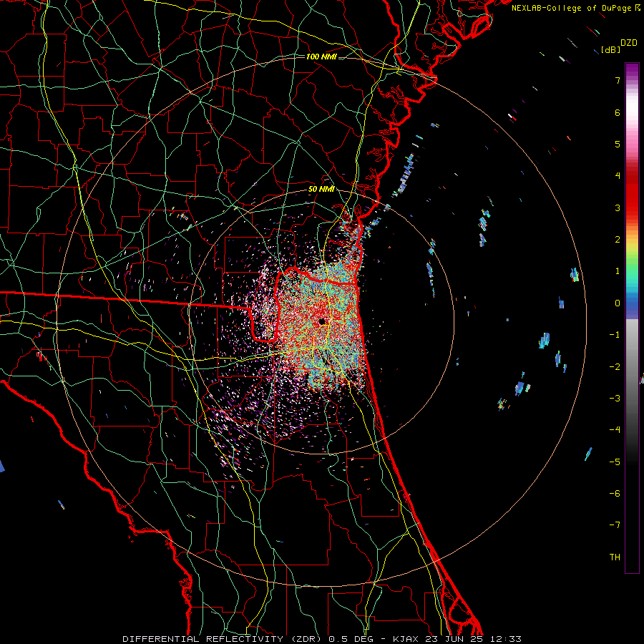The width and height of the screenshot is (644, 644).
Task: Click 'DIFFERENTIAL REFLECTIVITY' in the bottom caption
Action: pos(203,639)
